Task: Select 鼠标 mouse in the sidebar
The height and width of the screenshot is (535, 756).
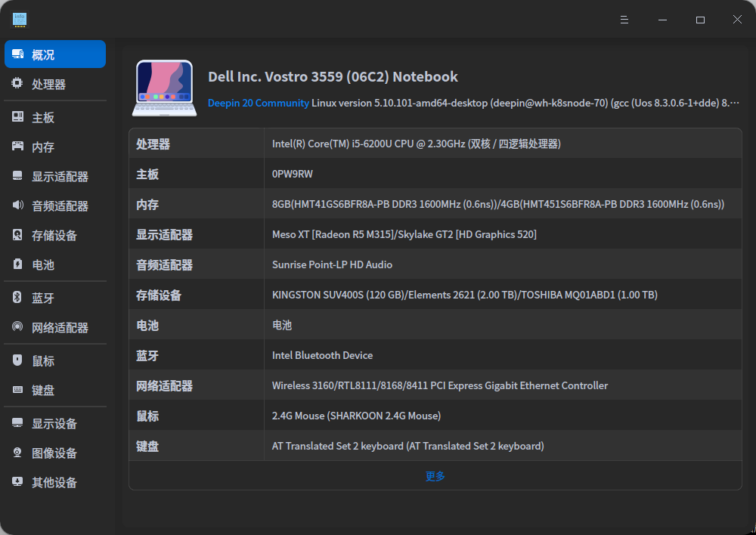Action: (55, 360)
